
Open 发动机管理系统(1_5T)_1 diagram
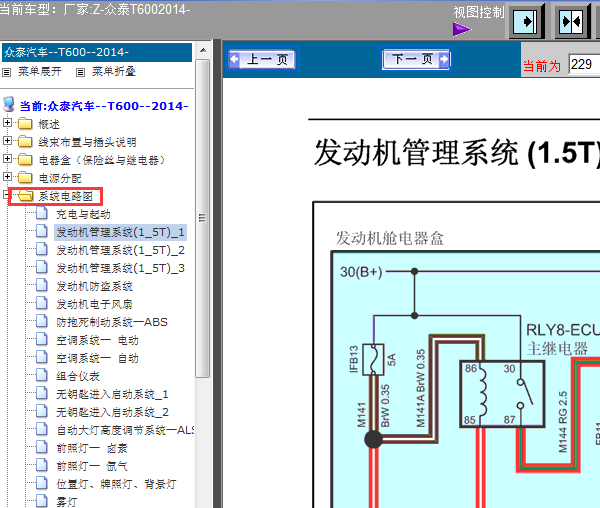point(121,232)
